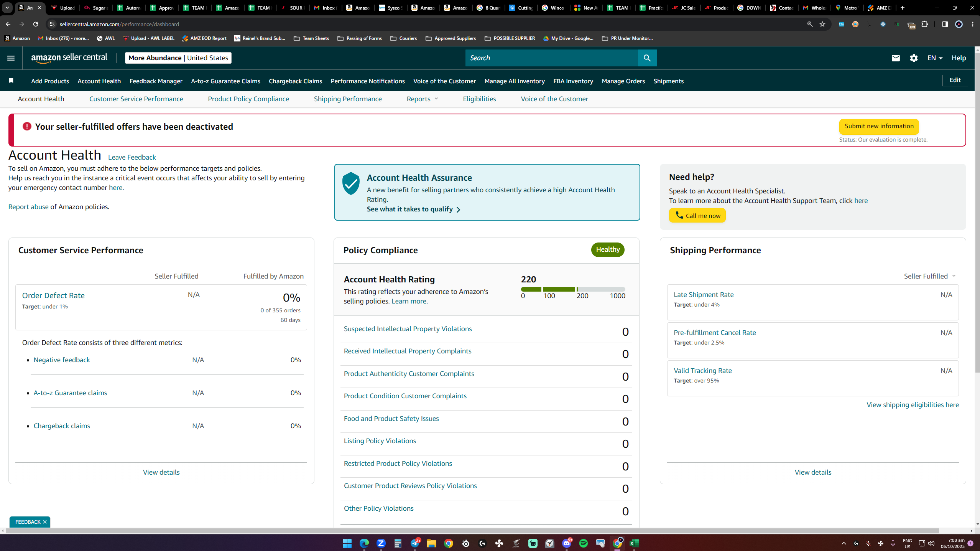The height and width of the screenshot is (551, 980).
Task: Open the AMZ EOD Report bookmark
Action: 204,38
